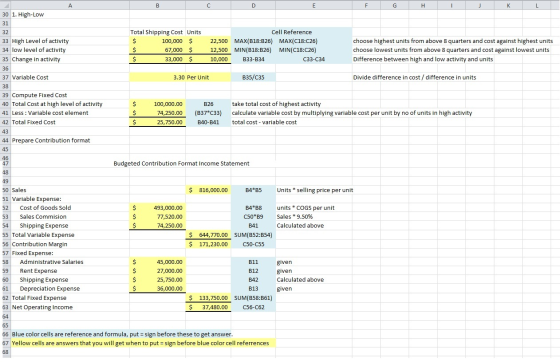
Task: Select Total Variable Expense 644,770.00 cell
Action: click(x=208, y=235)
